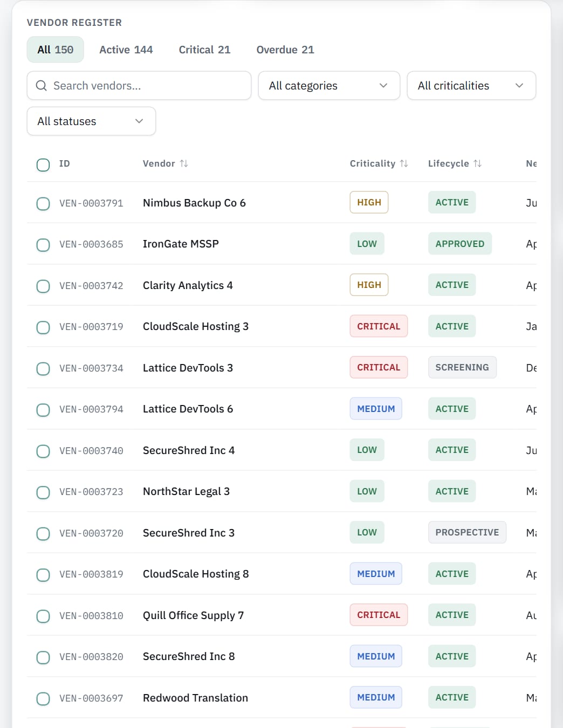Viewport: 563px width, 728px height.
Task: Tick the SecureShred Inc 3 checkbox
Action: point(43,533)
